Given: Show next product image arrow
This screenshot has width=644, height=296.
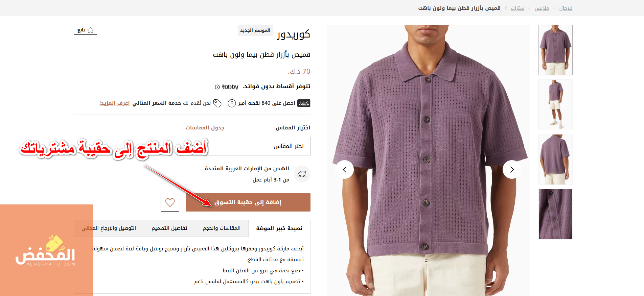Looking at the screenshot, I should tap(512, 169).
